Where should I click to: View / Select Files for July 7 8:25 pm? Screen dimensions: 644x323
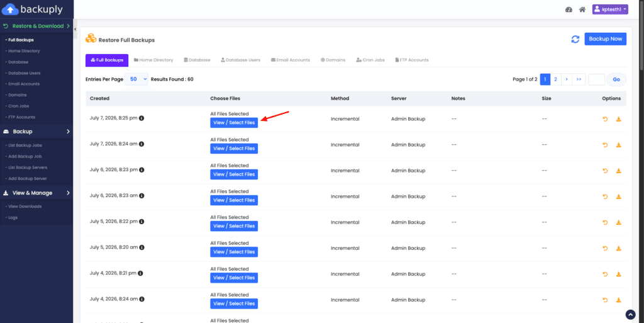[x=234, y=122]
